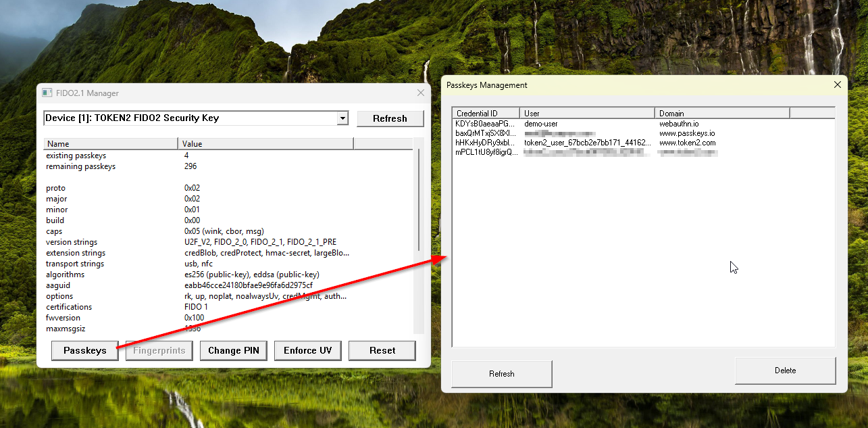Image resolution: width=868 pixels, height=428 pixels.
Task: Click the Enforce UV button
Action: (x=308, y=350)
